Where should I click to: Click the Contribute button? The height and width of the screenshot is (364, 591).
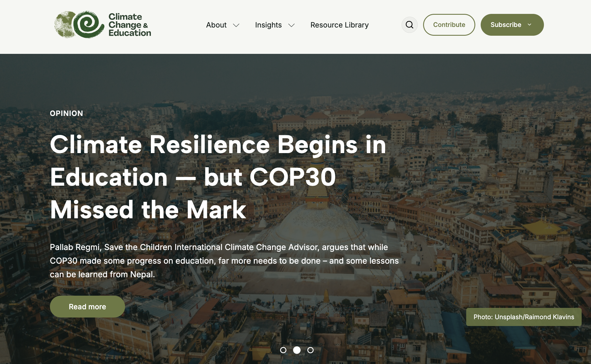[x=449, y=25]
